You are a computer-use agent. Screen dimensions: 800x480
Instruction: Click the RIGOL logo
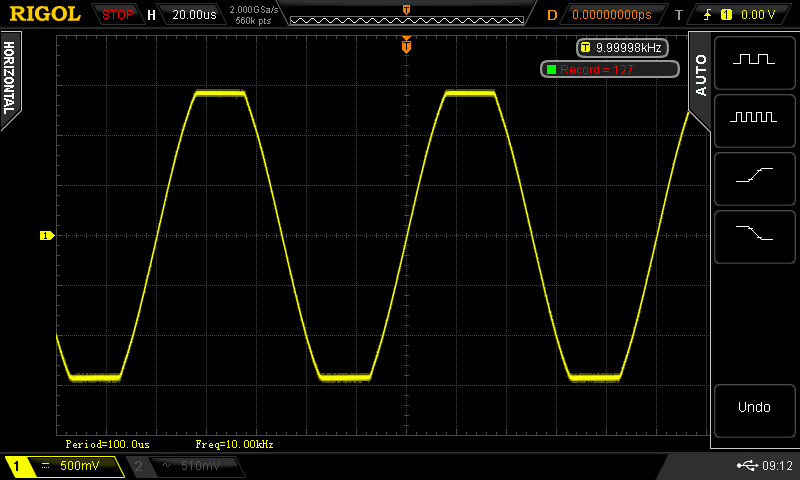(x=45, y=14)
